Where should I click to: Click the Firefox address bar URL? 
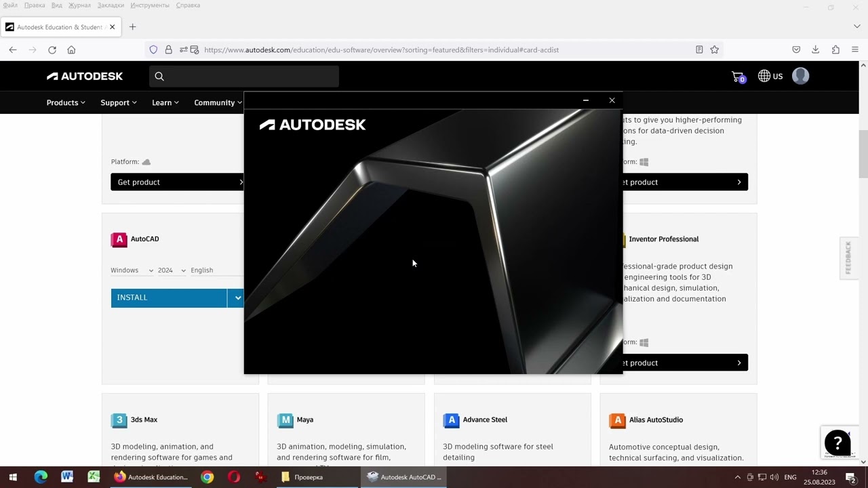tap(381, 49)
